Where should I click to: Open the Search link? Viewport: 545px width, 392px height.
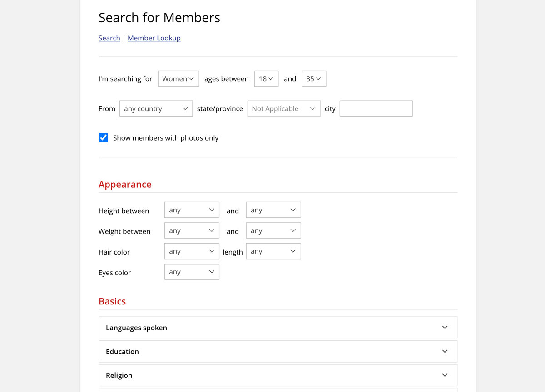pyautogui.click(x=109, y=38)
